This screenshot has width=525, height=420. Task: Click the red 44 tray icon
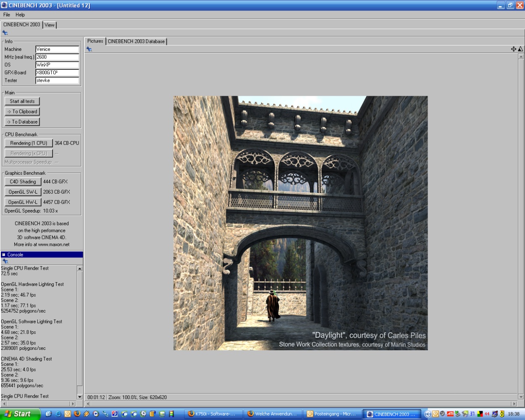coord(487,414)
